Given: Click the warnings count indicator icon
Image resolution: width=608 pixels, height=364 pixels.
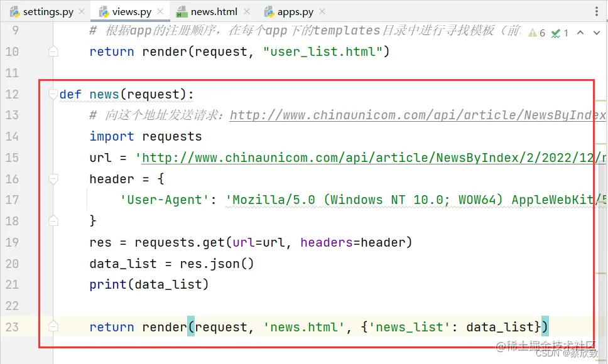Looking at the screenshot, I should (x=533, y=33).
